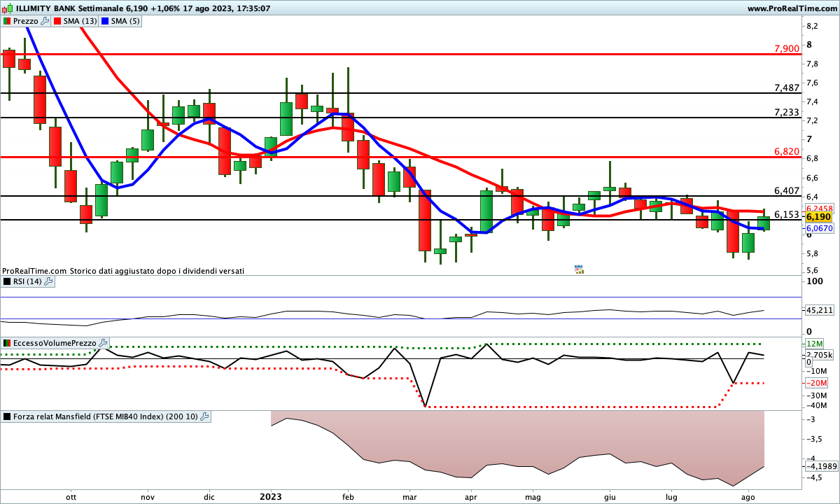This screenshot has width=840, height=504.
Task: Click the www.ProRealTime.com link at top right
Action: 792,8
